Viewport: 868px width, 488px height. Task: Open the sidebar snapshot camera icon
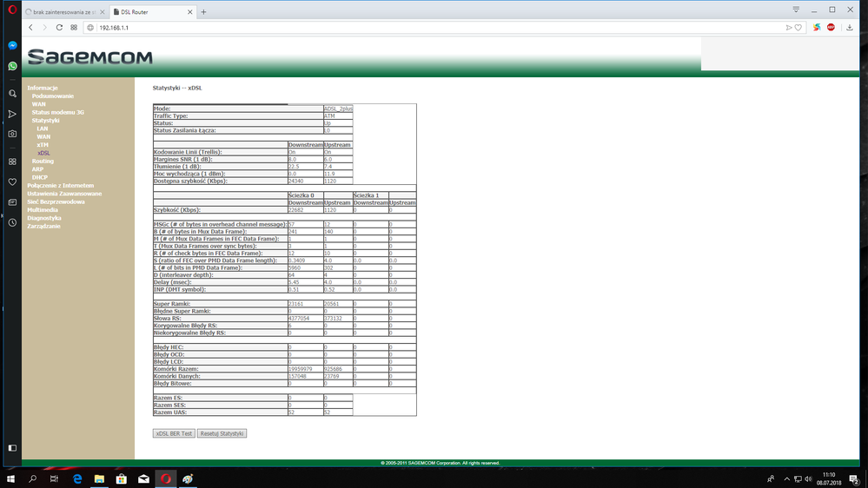12,134
